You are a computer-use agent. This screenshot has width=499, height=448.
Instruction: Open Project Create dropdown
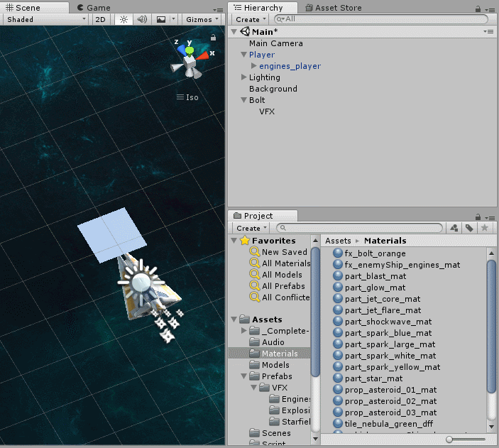coord(251,229)
